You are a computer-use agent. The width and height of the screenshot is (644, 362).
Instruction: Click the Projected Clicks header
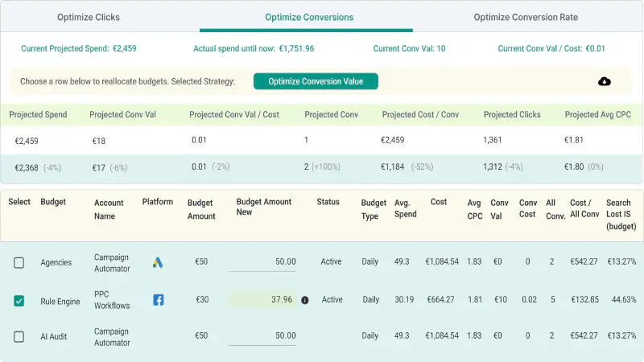tap(512, 114)
